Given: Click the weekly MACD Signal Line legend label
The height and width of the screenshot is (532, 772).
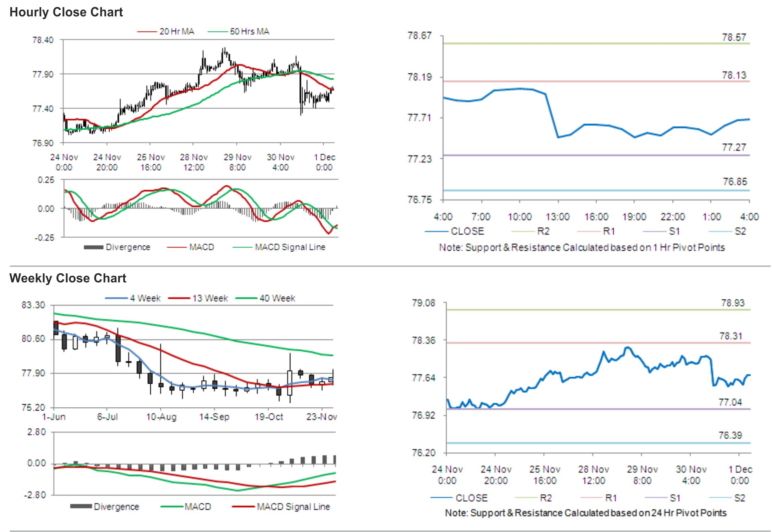Looking at the screenshot, I should point(293,507).
